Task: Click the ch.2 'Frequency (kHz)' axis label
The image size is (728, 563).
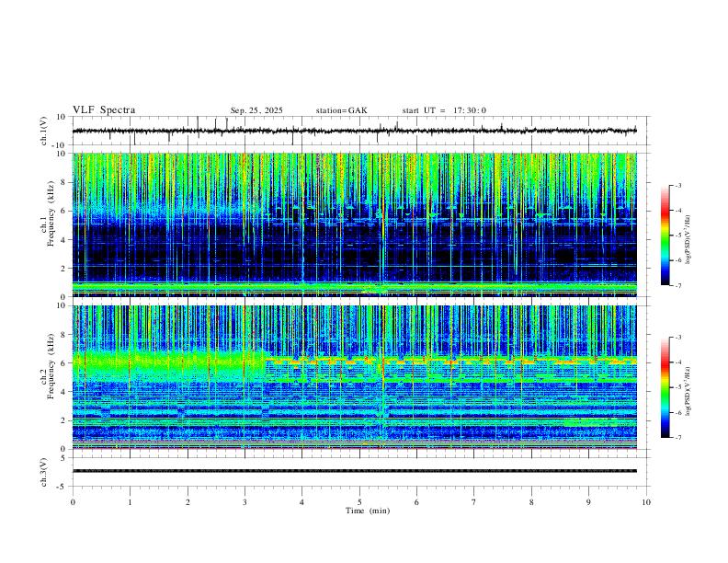Action: (51, 366)
